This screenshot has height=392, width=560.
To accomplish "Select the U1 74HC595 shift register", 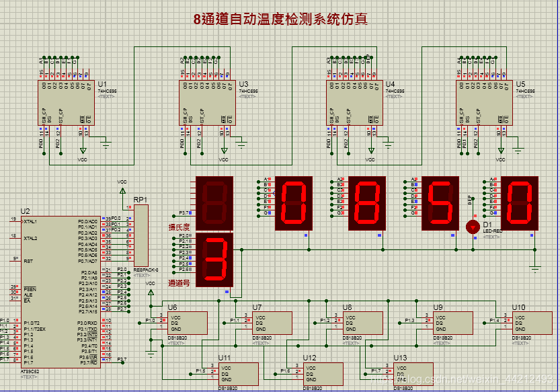I will click(x=66, y=103).
